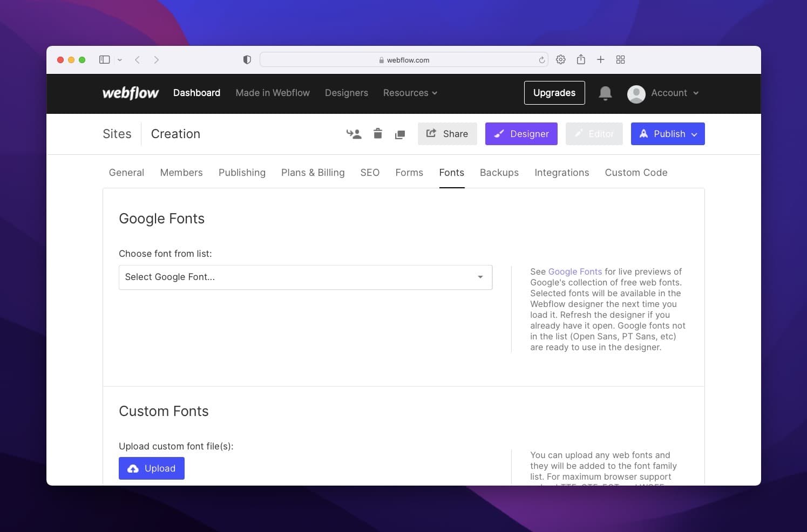Switch to the Members tab
807x532 pixels.
click(181, 173)
